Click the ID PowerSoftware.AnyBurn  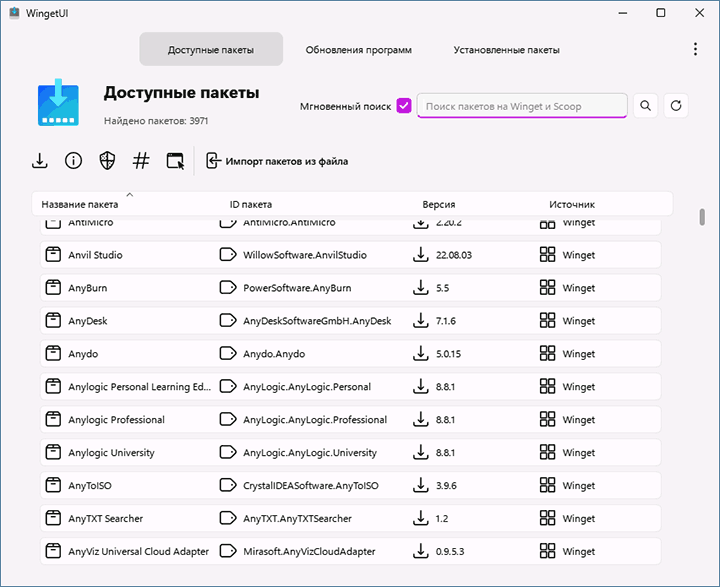tap(297, 288)
